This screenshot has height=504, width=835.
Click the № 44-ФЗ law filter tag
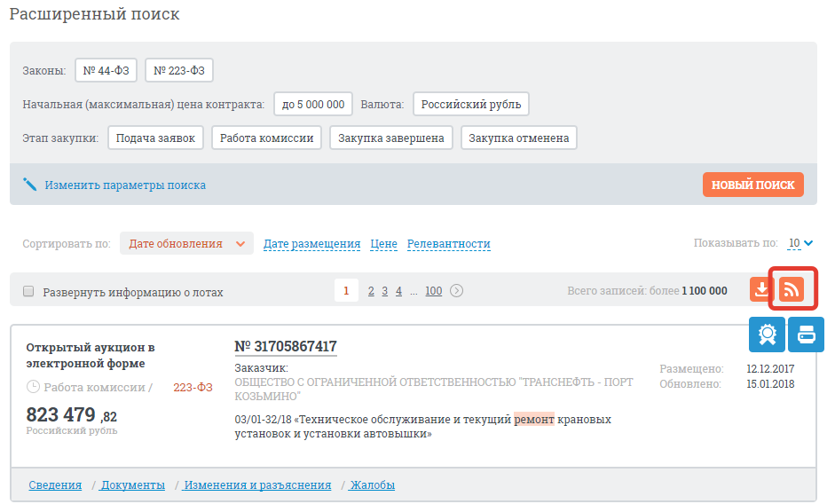click(x=106, y=70)
